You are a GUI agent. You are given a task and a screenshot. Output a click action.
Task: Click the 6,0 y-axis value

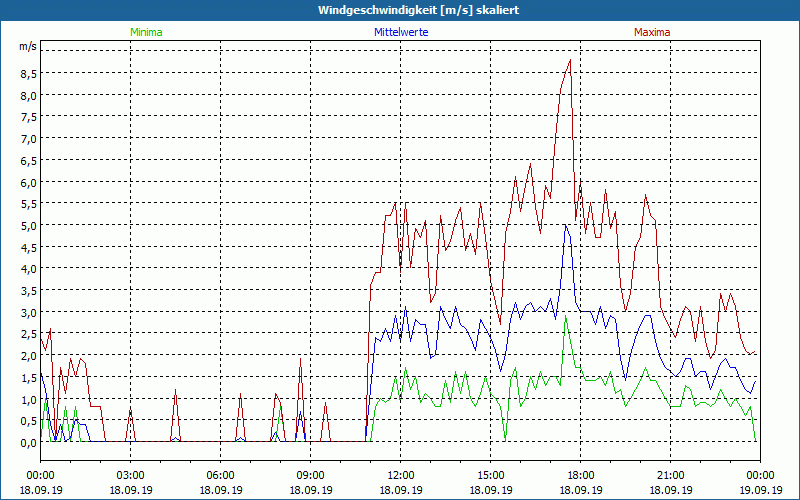[x=28, y=182]
